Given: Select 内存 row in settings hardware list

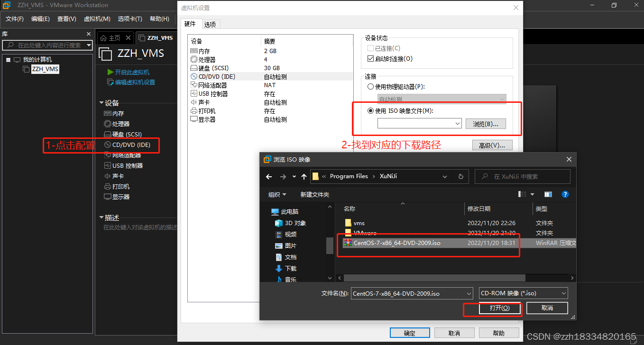Looking at the screenshot, I should pyautogui.click(x=270, y=51).
